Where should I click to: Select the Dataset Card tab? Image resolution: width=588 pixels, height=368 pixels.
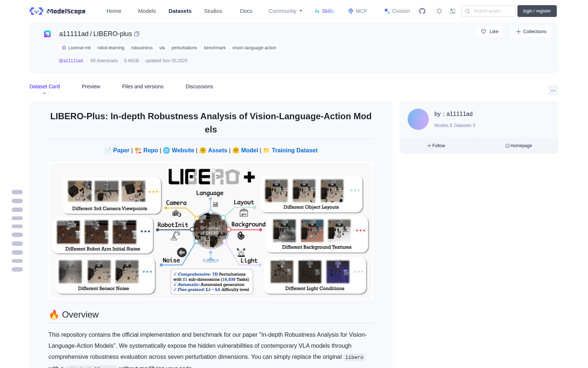[44, 86]
